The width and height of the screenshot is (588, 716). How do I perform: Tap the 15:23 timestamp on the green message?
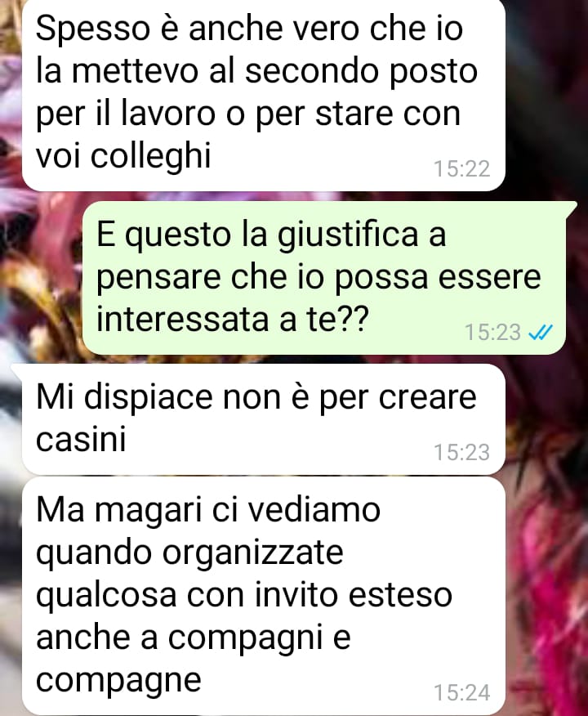tap(492, 332)
